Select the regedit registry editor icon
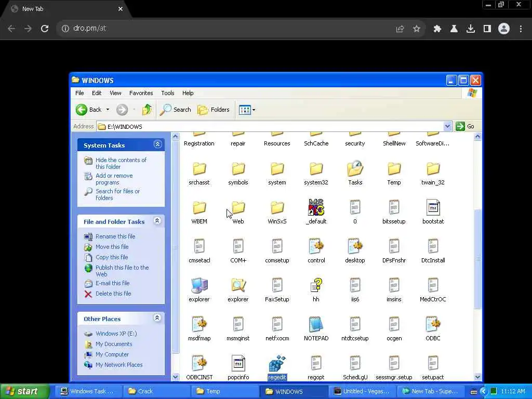 [x=277, y=364]
